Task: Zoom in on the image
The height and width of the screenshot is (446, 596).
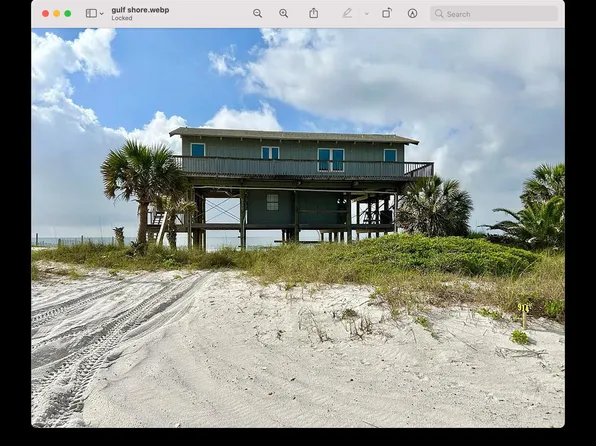Action: coord(284,14)
